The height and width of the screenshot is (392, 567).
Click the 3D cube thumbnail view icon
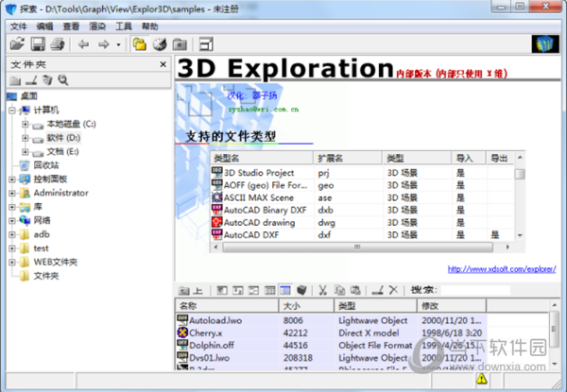[x=301, y=290]
